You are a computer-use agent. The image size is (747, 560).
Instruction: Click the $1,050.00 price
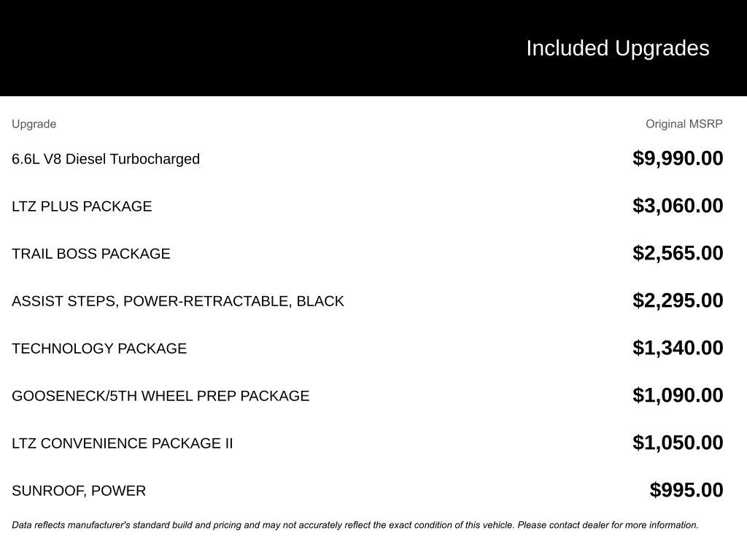(678, 443)
